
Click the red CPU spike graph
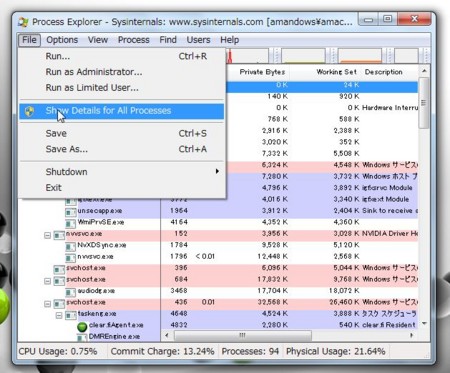tap(247, 56)
